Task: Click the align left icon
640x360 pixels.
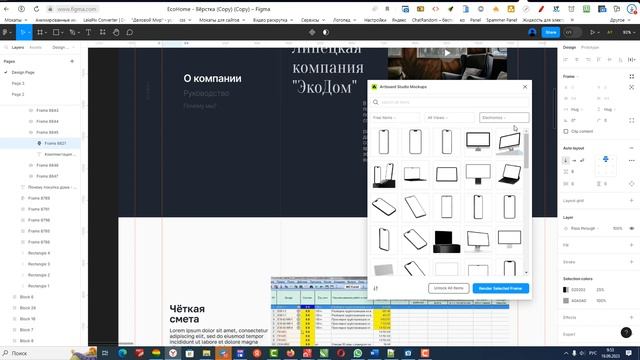Action: (566, 60)
